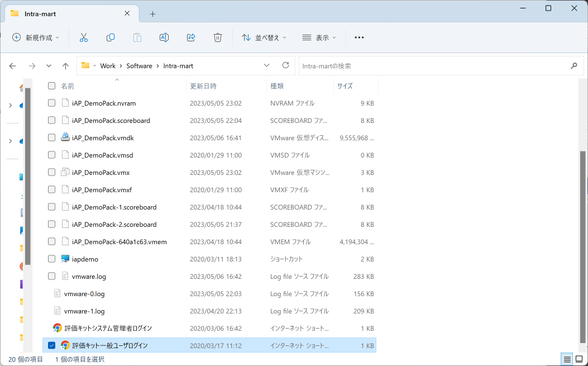
Task: Toggle the select-all checkbox in header
Action: [x=51, y=86]
